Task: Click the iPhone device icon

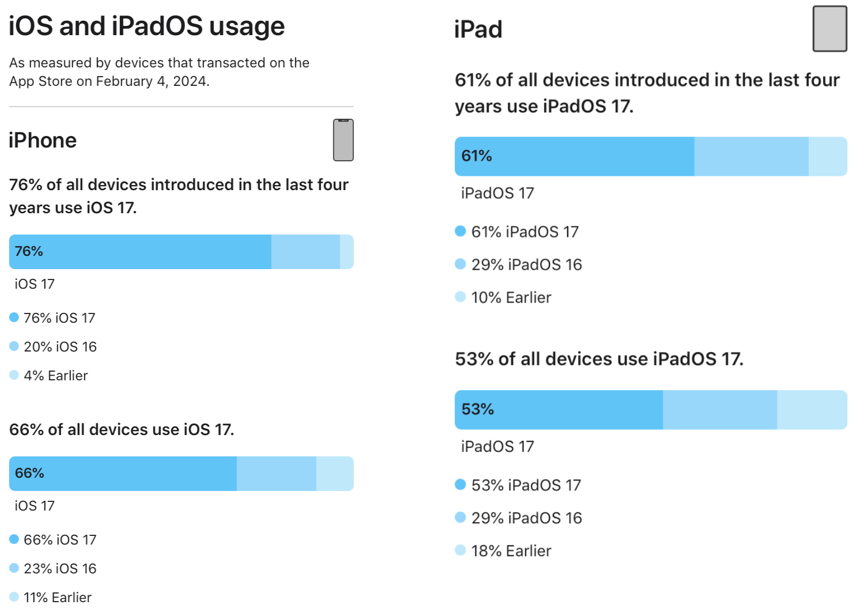Action: tap(343, 140)
